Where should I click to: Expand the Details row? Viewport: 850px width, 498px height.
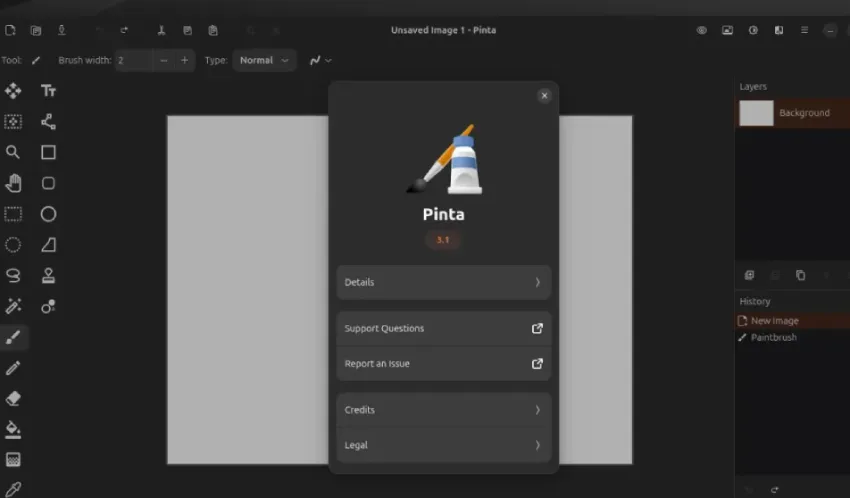443,282
